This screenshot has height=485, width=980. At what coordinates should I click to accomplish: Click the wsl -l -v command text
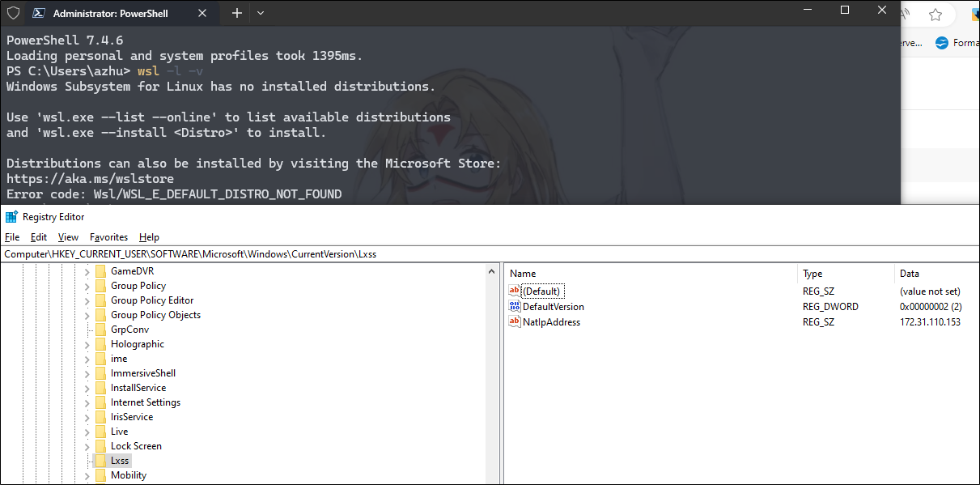coord(171,71)
